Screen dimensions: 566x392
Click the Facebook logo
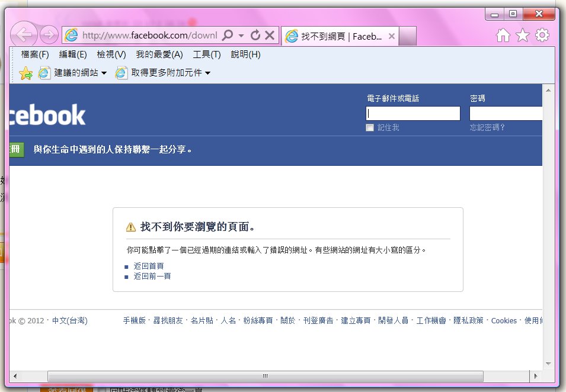(x=47, y=115)
